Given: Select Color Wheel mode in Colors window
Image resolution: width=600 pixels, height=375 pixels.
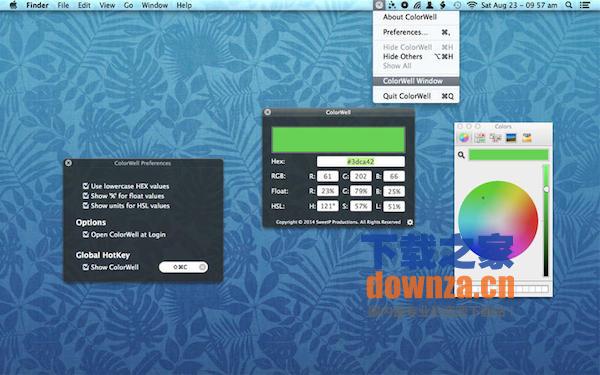Looking at the screenshot, I should tap(464, 138).
